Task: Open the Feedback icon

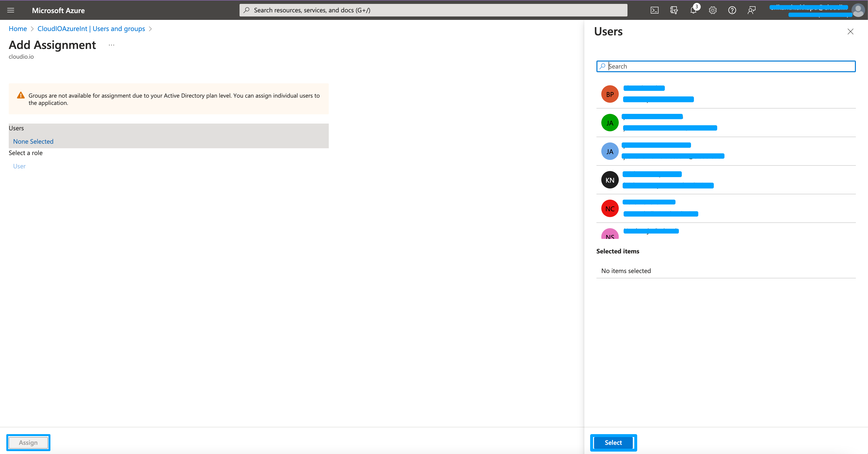Action: [x=751, y=10]
